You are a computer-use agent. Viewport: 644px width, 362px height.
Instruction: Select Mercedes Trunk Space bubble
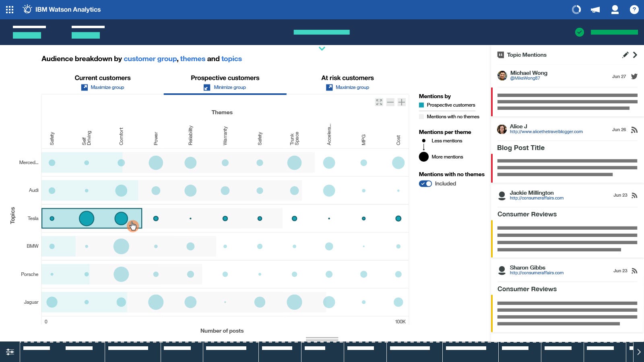294,163
